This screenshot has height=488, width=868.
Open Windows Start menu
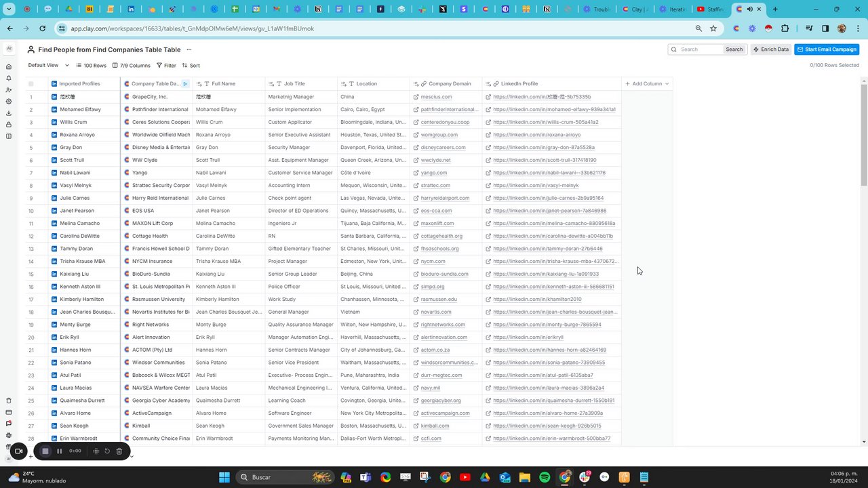[x=224, y=477]
